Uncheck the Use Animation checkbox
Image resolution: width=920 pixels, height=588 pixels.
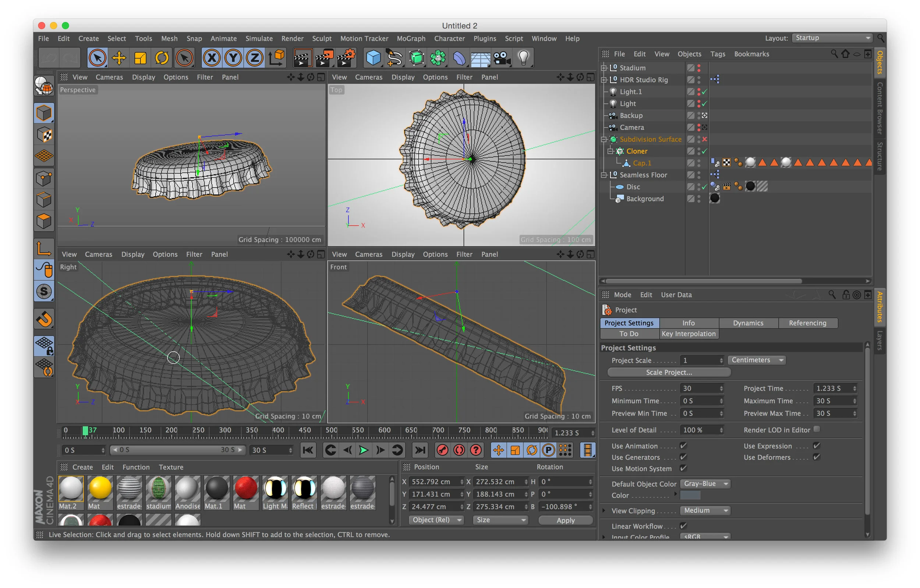(x=683, y=446)
